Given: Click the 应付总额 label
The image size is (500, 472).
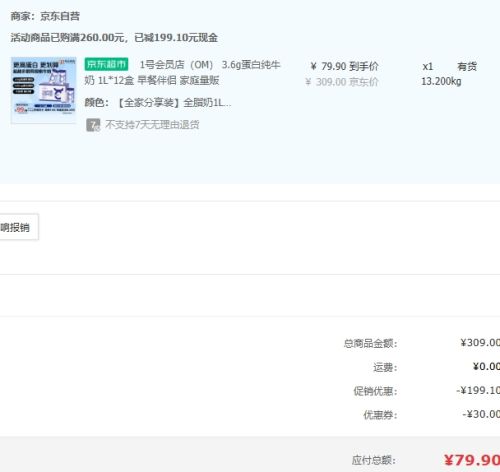Looking at the screenshot, I should click(374, 460).
